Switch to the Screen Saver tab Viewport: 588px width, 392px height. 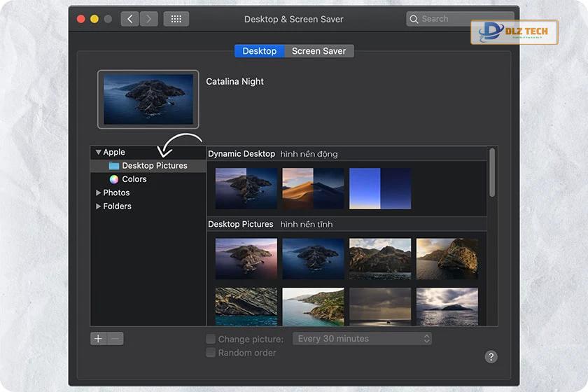(319, 51)
